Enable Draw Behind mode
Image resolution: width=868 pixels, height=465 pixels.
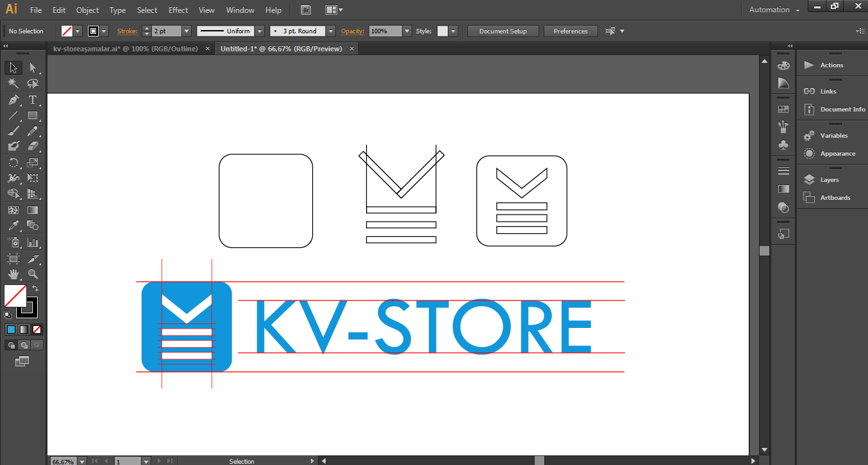pyautogui.click(x=24, y=345)
